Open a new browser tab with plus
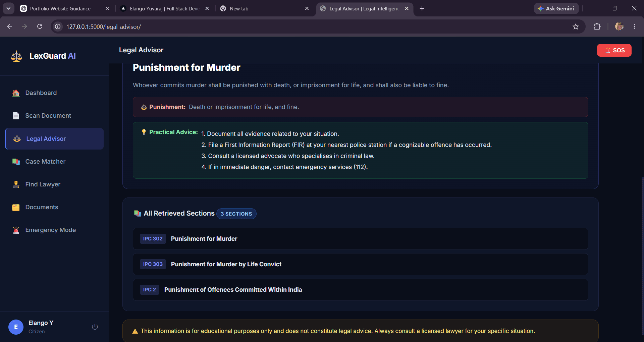Image resolution: width=644 pixels, height=342 pixels. (422, 8)
